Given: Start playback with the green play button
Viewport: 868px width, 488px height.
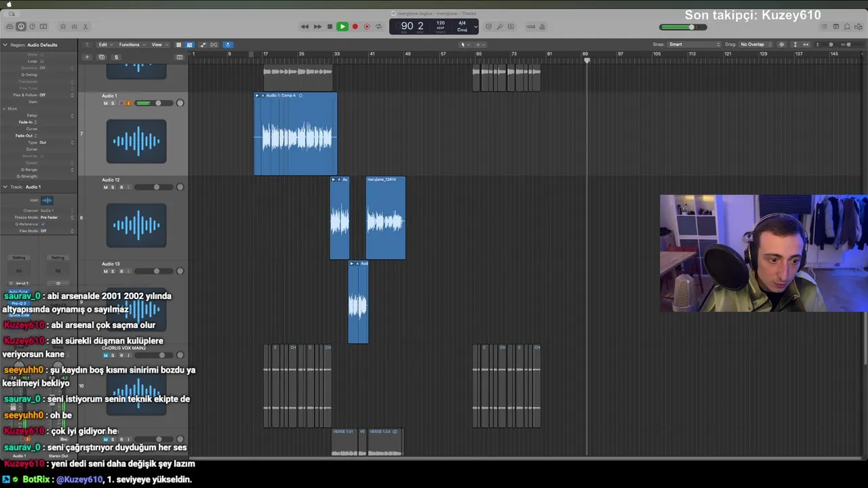Looking at the screenshot, I should [x=342, y=26].
